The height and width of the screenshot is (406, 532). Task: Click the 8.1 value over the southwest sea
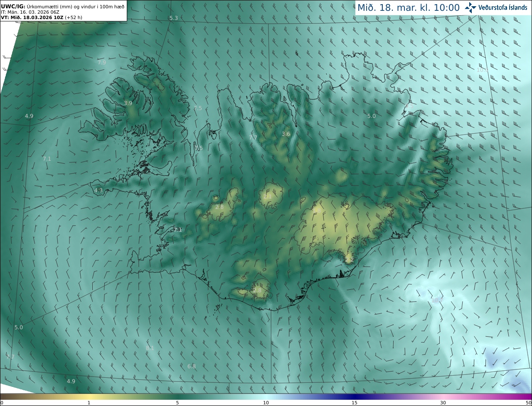pyautogui.click(x=150, y=348)
